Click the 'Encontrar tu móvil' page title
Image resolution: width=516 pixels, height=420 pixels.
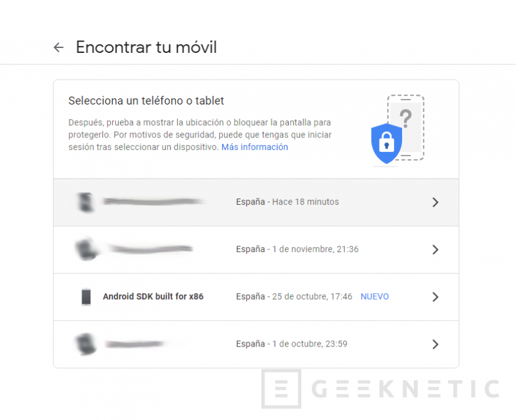coord(146,47)
